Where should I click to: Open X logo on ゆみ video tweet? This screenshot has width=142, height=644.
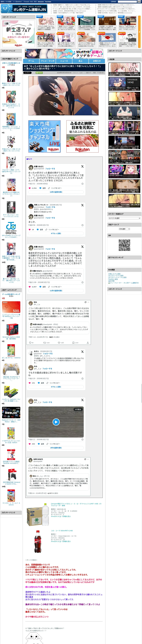tap(82, 400)
